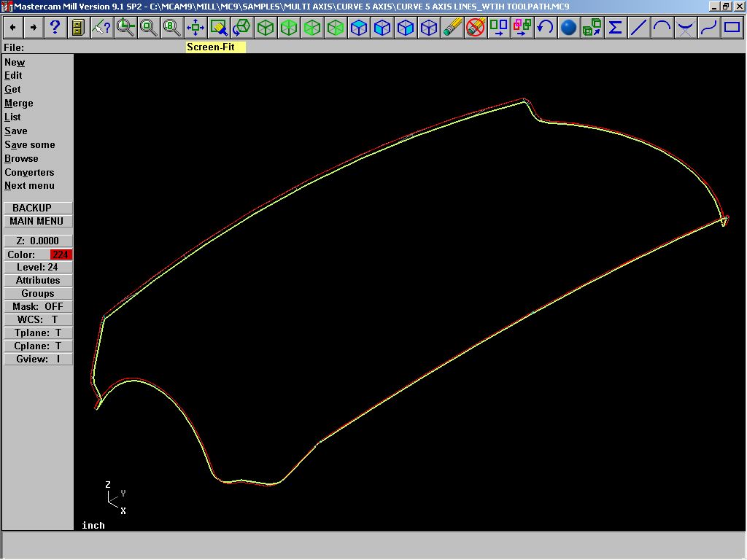Go to Next menu
747x560 pixels.
point(29,186)
